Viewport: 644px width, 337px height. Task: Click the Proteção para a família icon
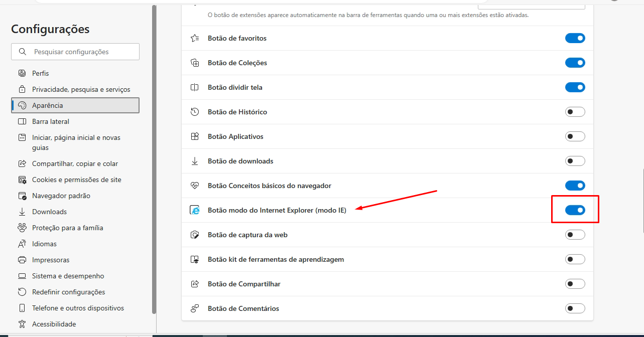[x=22, y=228]
